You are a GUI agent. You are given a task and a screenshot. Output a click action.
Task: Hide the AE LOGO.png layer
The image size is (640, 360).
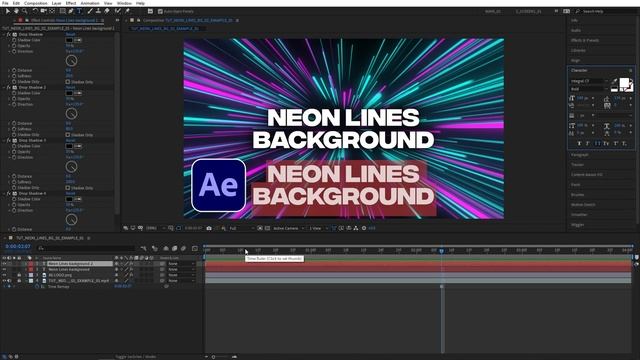[x=4, y=275]
